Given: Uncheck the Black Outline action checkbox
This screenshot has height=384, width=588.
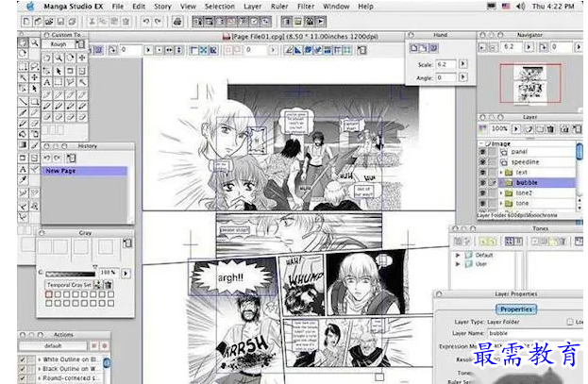Looking at the screenshot, I should click(x=23, y=369).
